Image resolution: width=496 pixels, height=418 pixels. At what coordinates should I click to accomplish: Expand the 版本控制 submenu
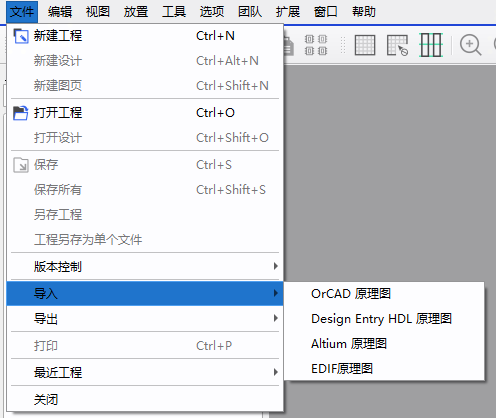[145, 266]
